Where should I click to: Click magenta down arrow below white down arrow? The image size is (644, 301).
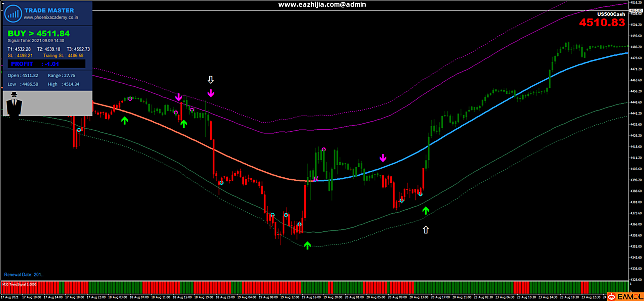[x=211, y=93]
